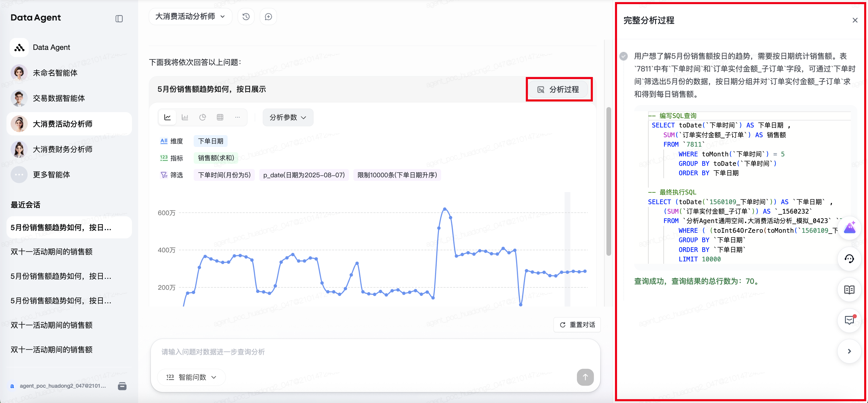Open 大消费财务分析师 agent
Image resolution: width=868 pixels, height=403 pixels.
pos(62,149)
